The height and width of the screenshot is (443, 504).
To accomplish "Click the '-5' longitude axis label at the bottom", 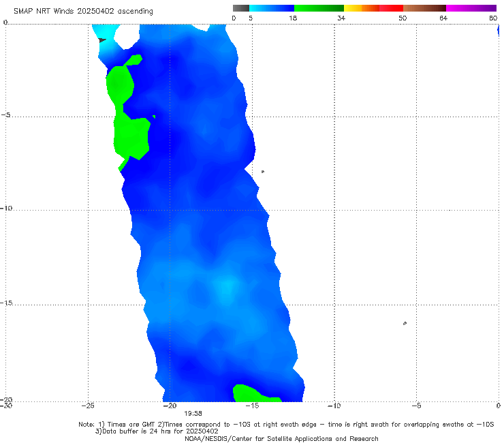I will (417, 406).
